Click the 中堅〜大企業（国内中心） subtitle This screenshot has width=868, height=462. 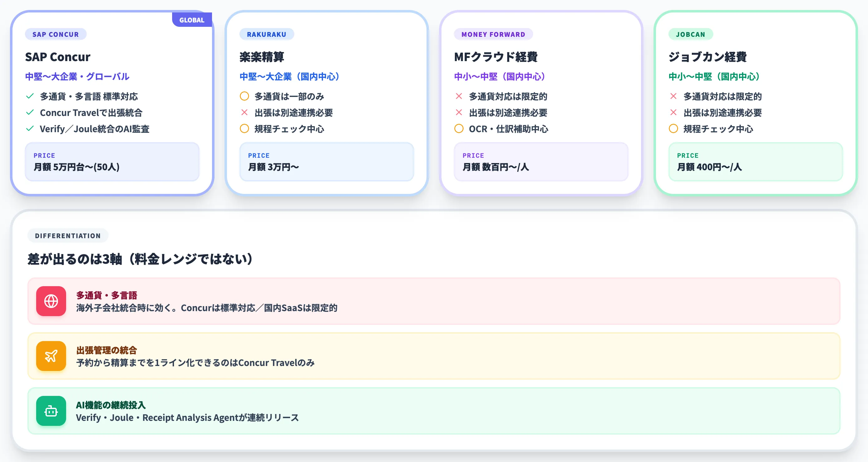tap(289, 76)
